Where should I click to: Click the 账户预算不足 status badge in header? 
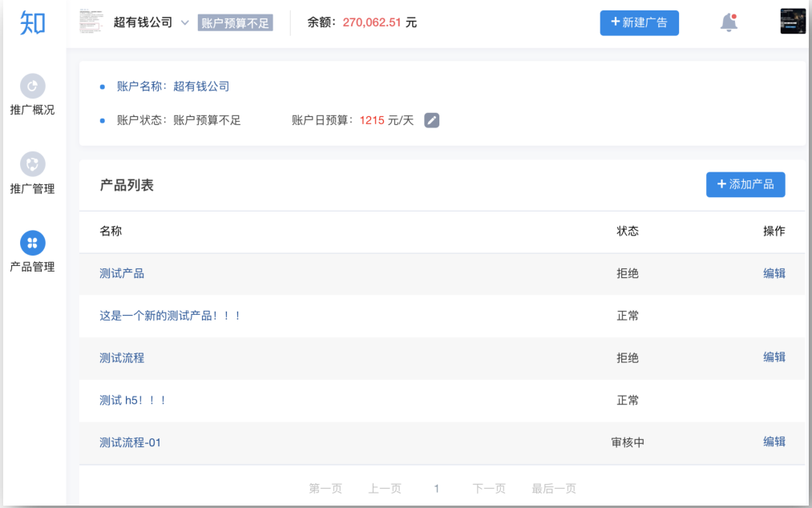[x=236, y=23]
